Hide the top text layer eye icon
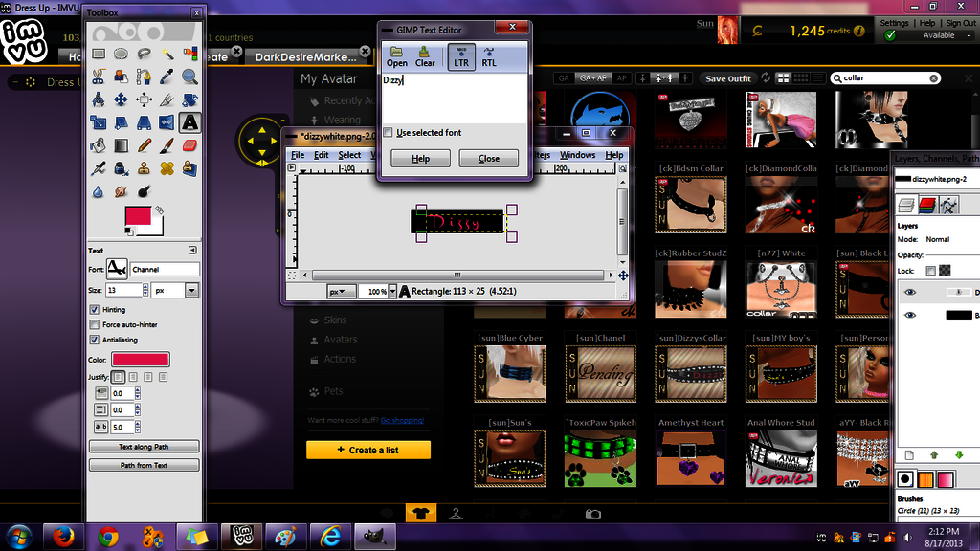The image size is (980, 551). pos(910,292)
